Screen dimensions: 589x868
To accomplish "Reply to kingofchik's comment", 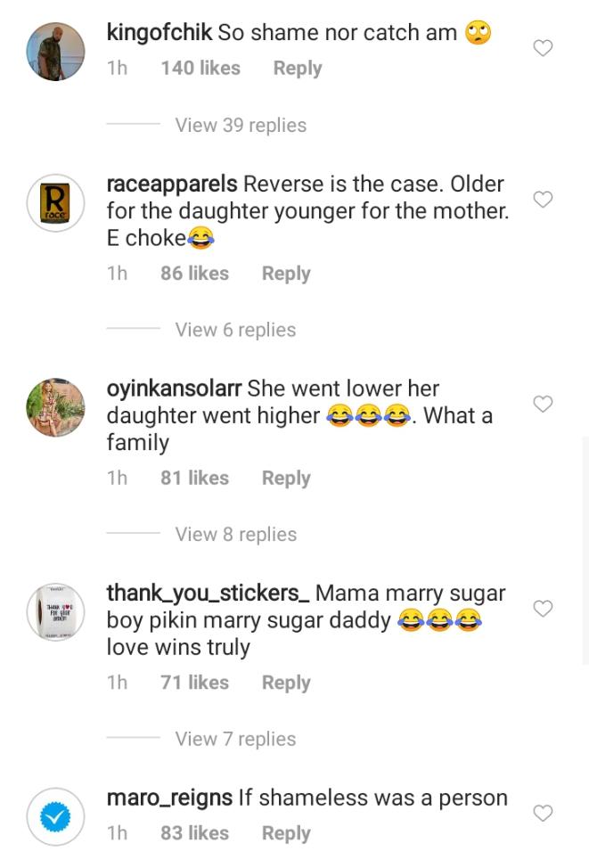I will [297, 69].
